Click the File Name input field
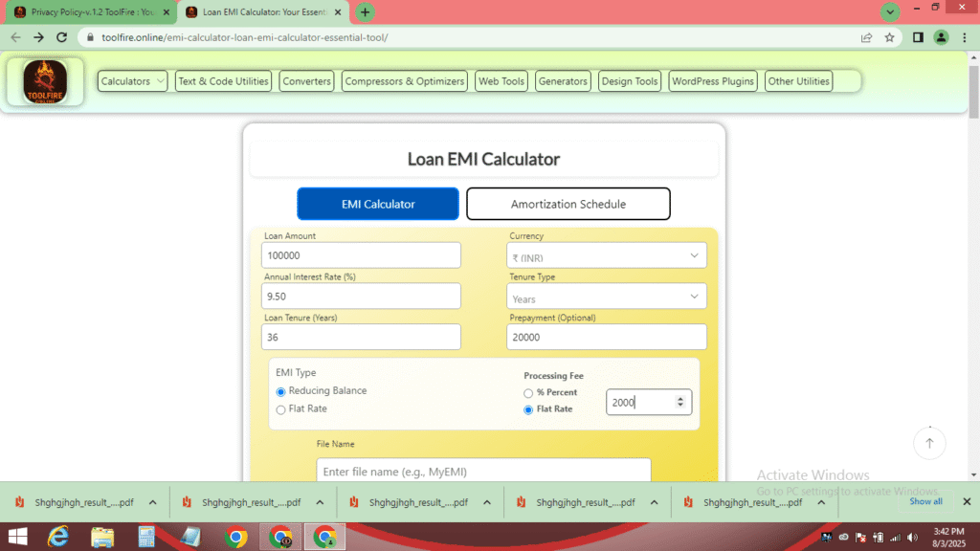The width and height of the screenshot is (980, 551). (483, 472)
